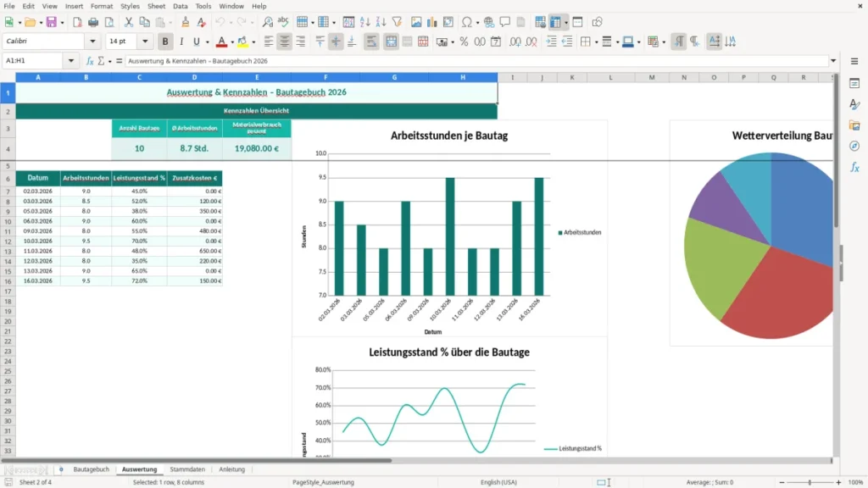
Task: Click the Cut scissors icon
Action: coord(129,22)
